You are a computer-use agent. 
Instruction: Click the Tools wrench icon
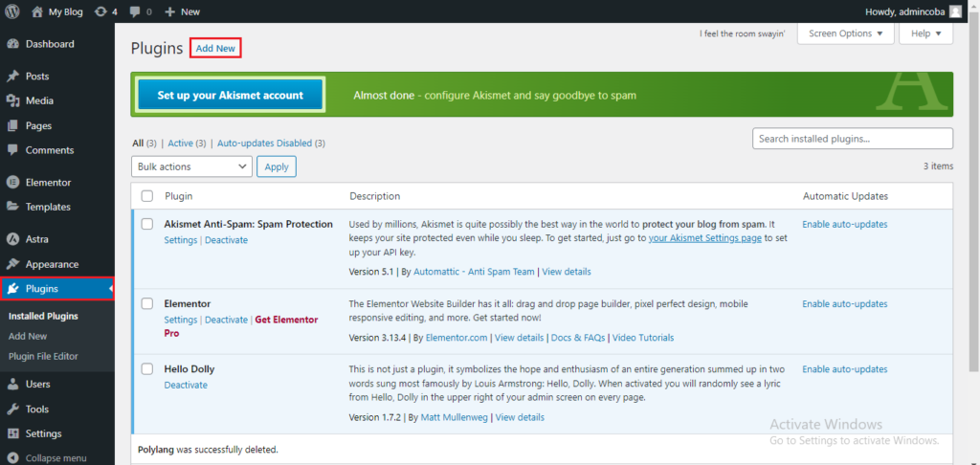pyautogui.click(x=12, y=410)
